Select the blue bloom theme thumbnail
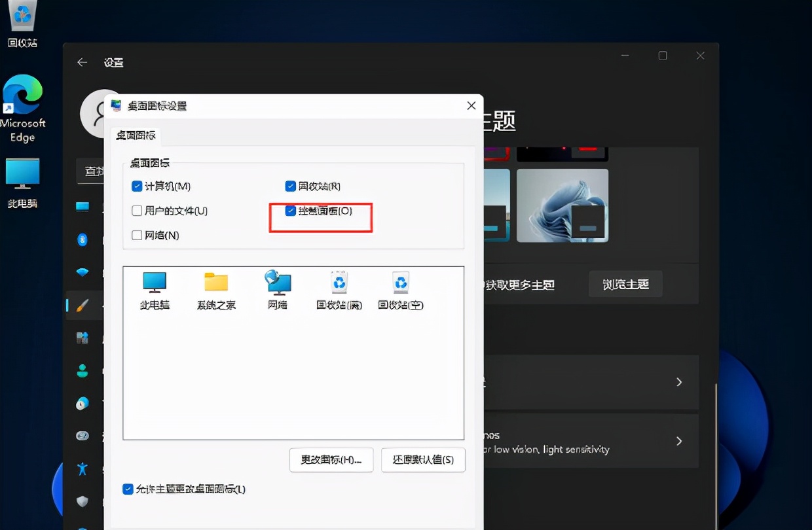The width and height of the screenshot is (812, 530). tap(563, 205)
